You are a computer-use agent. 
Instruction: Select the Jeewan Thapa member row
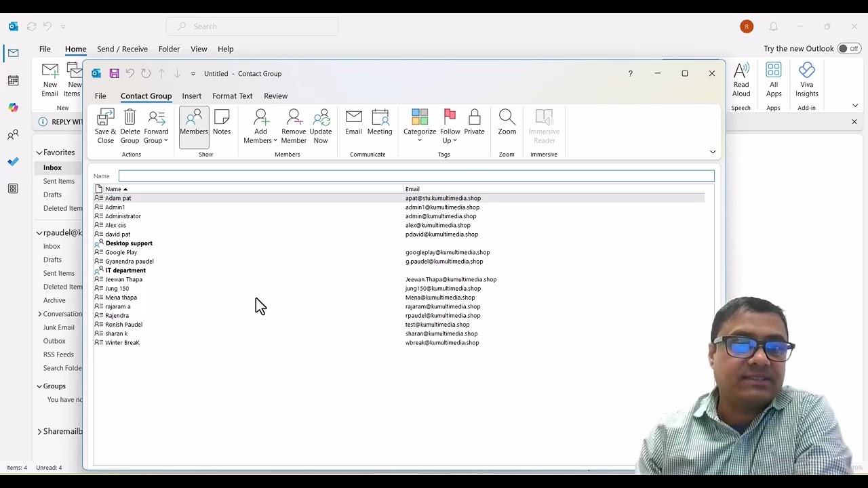pyautogui.click(x=399, y=279)
